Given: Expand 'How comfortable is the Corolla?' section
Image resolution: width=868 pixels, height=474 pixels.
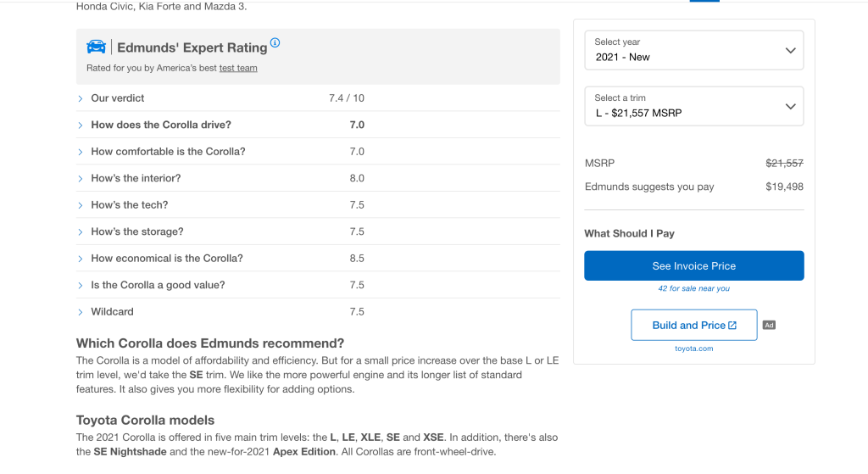Looking at the screenshot, I should click(x=168, y=152).
